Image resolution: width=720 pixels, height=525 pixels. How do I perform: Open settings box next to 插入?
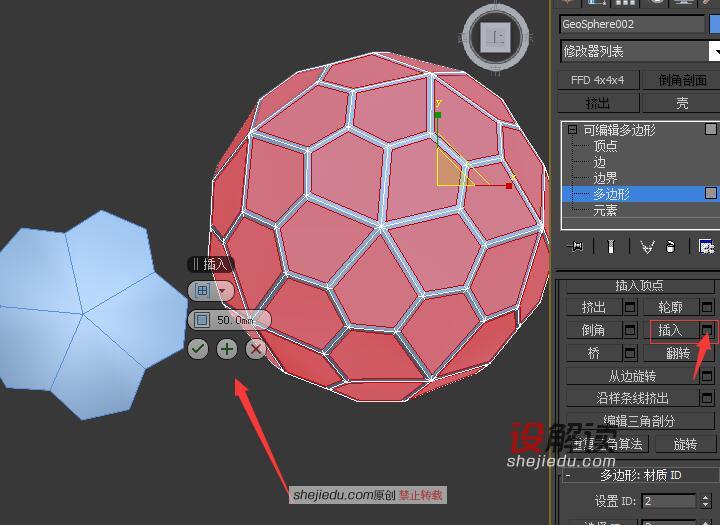(x=707, y=330)
